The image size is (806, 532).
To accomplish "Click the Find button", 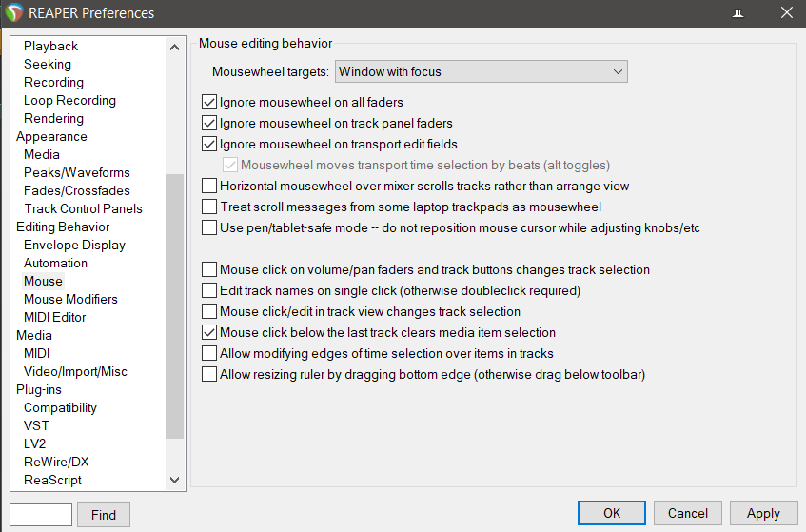I will coord(104,515).
